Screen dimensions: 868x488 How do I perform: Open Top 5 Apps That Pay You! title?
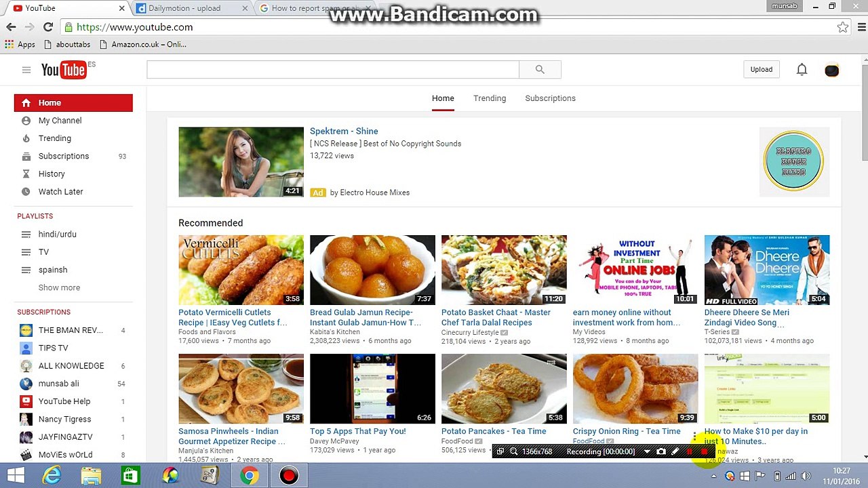pos(358,431)
